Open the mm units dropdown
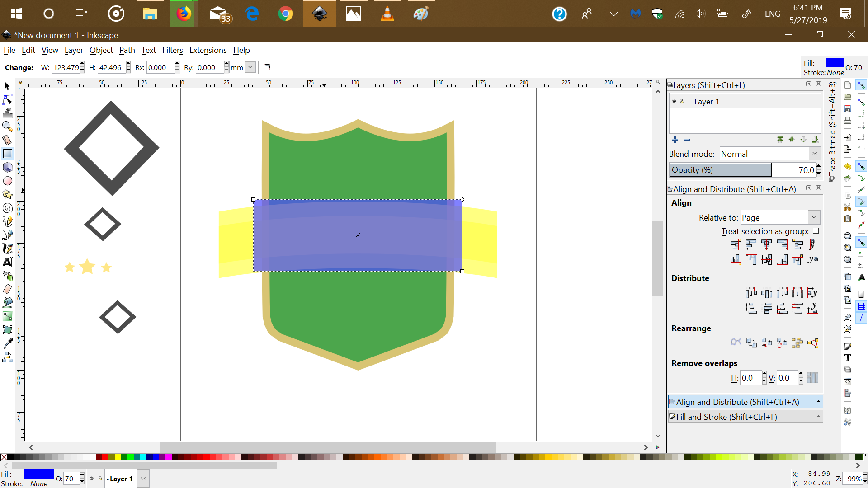 (250, 67)
